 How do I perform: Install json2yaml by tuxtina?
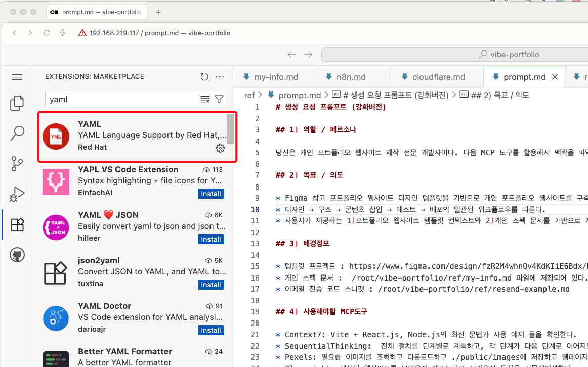click(x=211, y=285)
